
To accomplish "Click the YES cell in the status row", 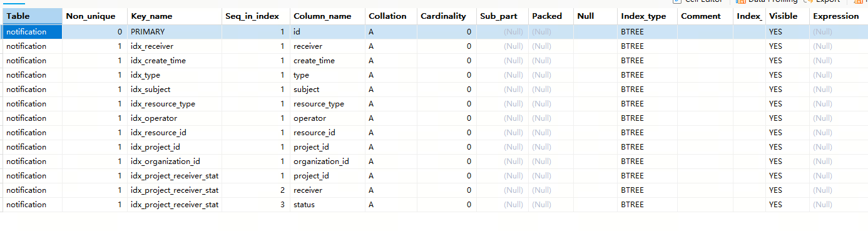I will coord(787,204).
